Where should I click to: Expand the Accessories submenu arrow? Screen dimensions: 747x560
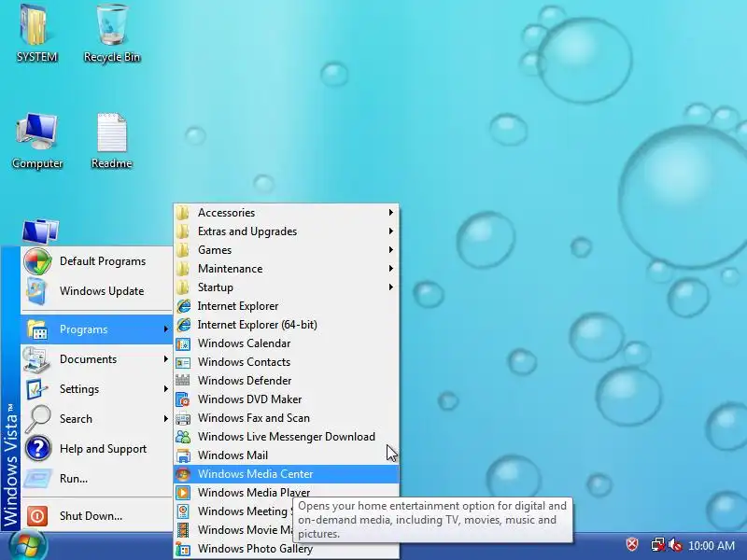click(x=390, y=213)
